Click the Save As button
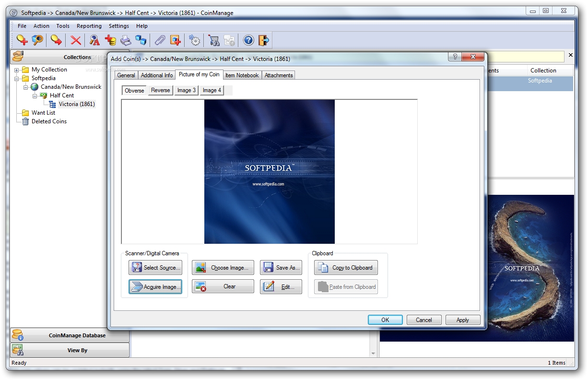 coord(281,268)
